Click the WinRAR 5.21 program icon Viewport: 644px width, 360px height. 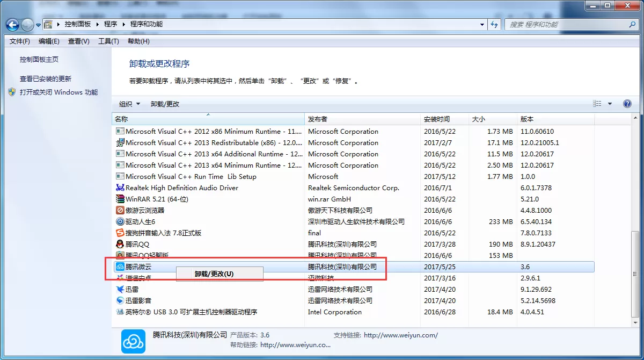pos(120,199)
